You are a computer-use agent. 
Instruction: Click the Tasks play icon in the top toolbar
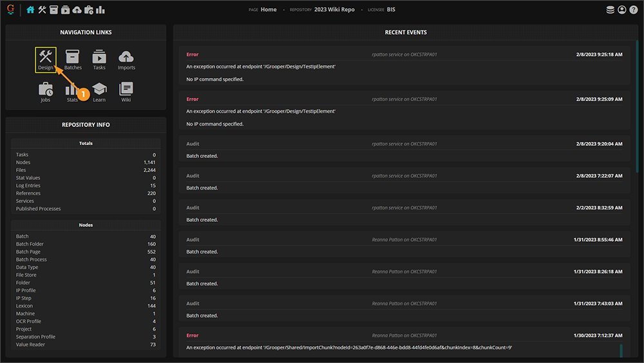pos(66,10)
